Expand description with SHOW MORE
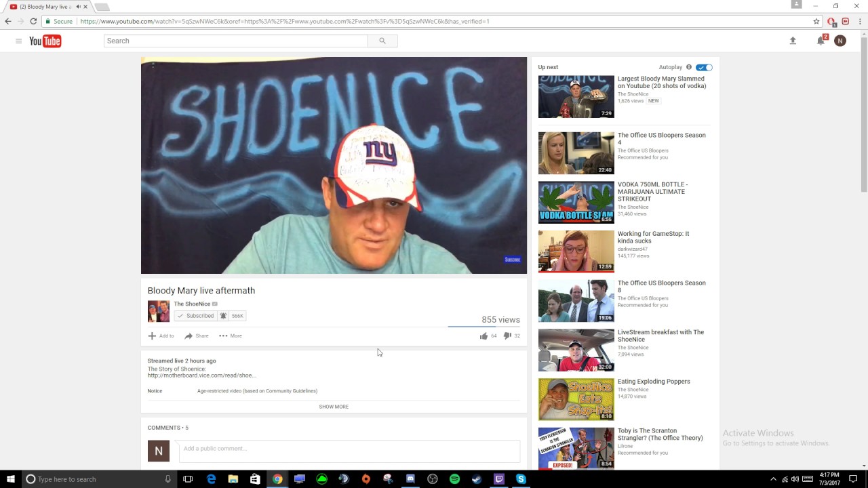 click(334, 407)
